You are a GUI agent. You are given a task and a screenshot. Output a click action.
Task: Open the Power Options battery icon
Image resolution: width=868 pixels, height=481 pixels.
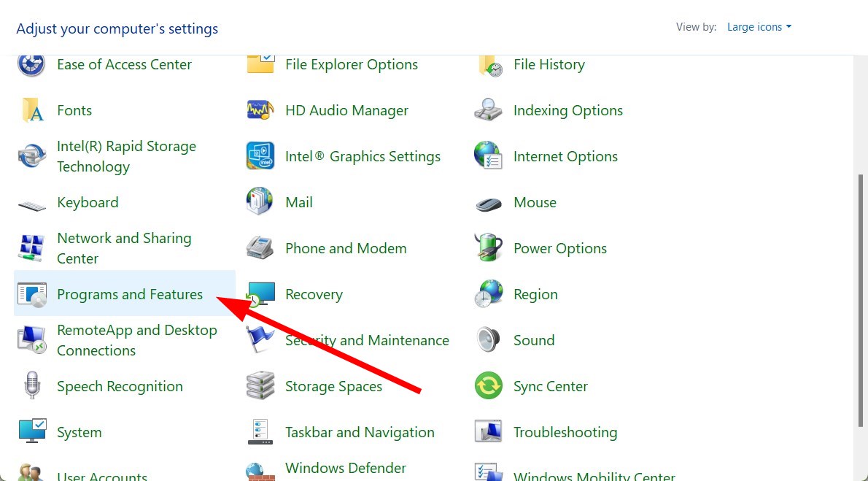pos(488,248)
